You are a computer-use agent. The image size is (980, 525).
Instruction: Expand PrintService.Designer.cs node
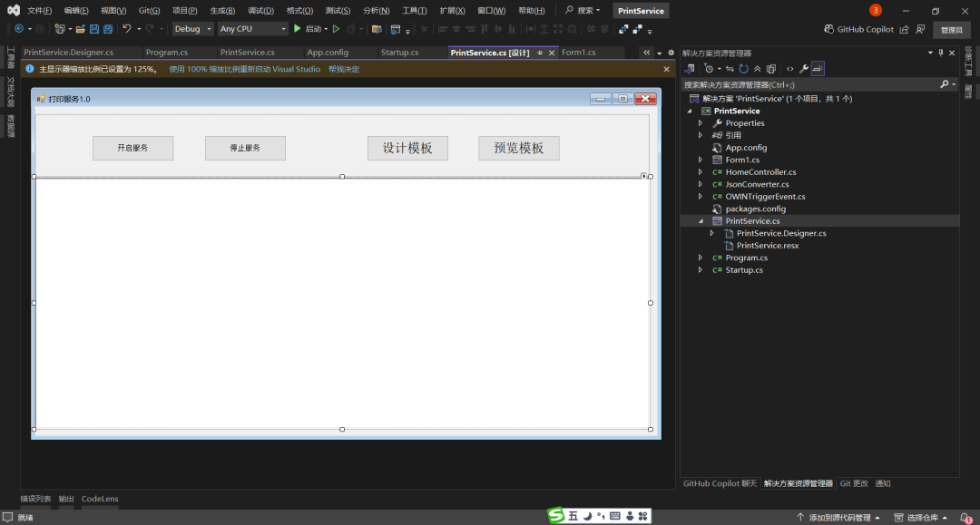click(x=712, y=234)
